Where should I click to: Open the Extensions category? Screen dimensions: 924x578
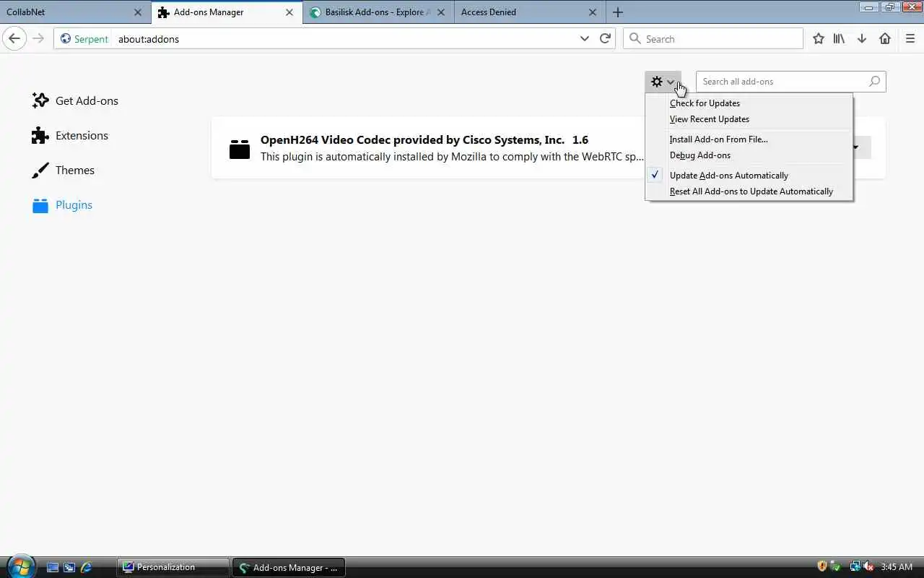[70, 135]
